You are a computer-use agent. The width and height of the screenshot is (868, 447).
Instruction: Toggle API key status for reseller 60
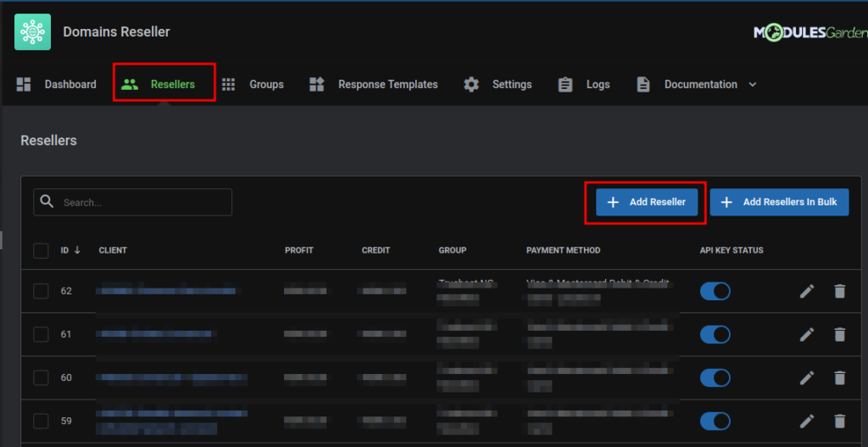715,377
